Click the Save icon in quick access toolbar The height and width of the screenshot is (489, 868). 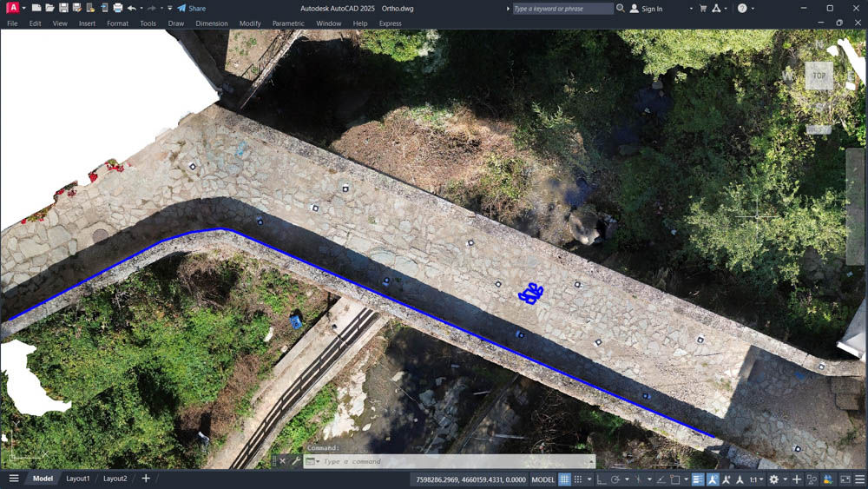click(x=63, y=8)
